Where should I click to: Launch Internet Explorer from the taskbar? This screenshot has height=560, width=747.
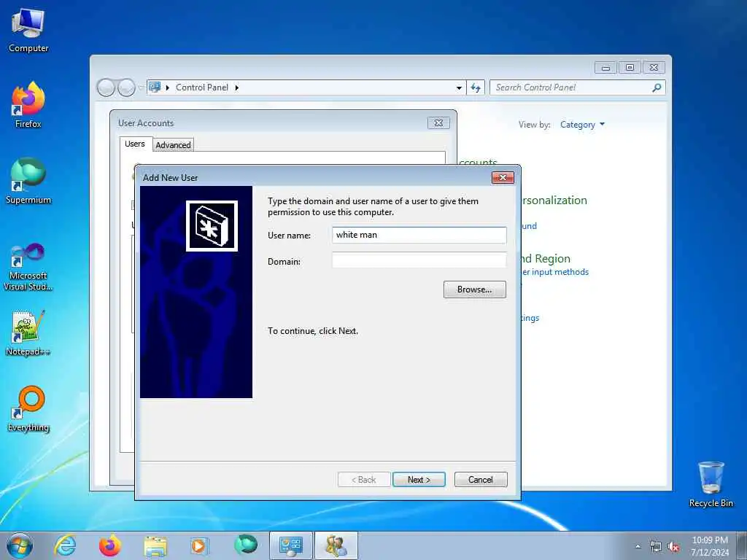point(65,545)
